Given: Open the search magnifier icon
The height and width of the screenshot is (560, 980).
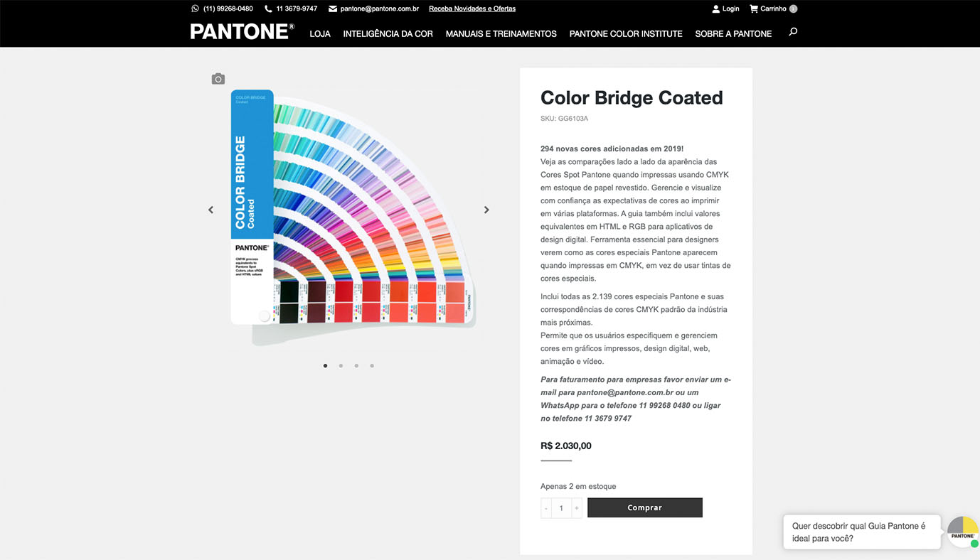Looking at the screenshot, I should point(793,32).
